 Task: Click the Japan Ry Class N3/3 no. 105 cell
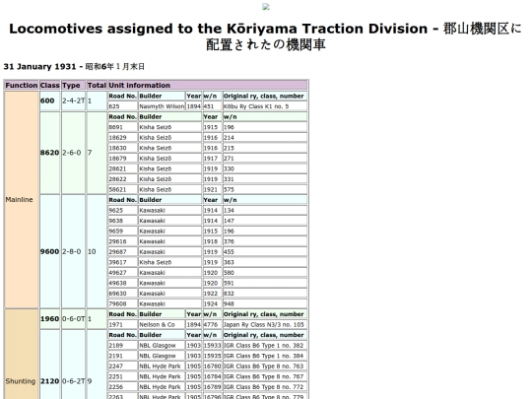tap(265, 324)
